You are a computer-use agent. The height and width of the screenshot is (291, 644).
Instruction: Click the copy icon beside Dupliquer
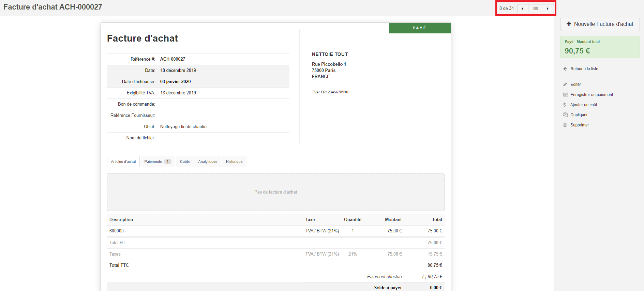point(565,115)
